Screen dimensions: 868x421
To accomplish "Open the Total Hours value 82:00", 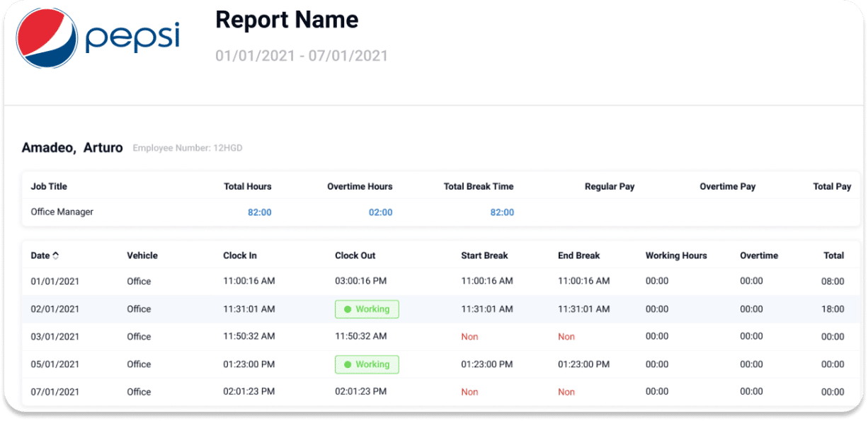I will tap(260, 212).
